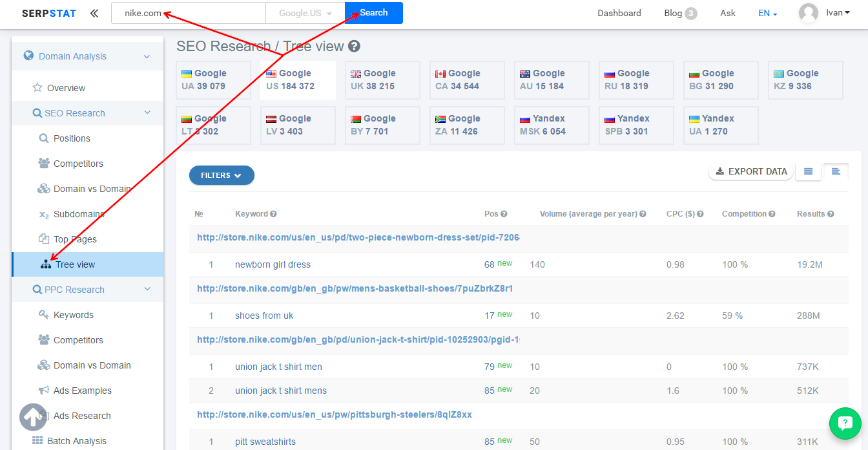The width and height of the screenshot is (868, 450).
Task: Select the Google AU database tab
Action: point(552,80)
